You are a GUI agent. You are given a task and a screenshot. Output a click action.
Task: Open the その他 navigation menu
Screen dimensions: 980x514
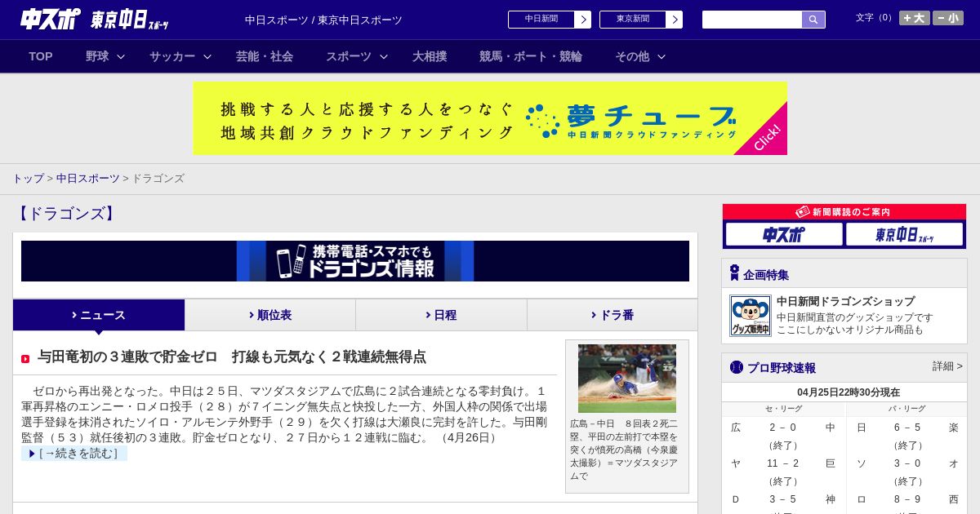pos(632,56)
